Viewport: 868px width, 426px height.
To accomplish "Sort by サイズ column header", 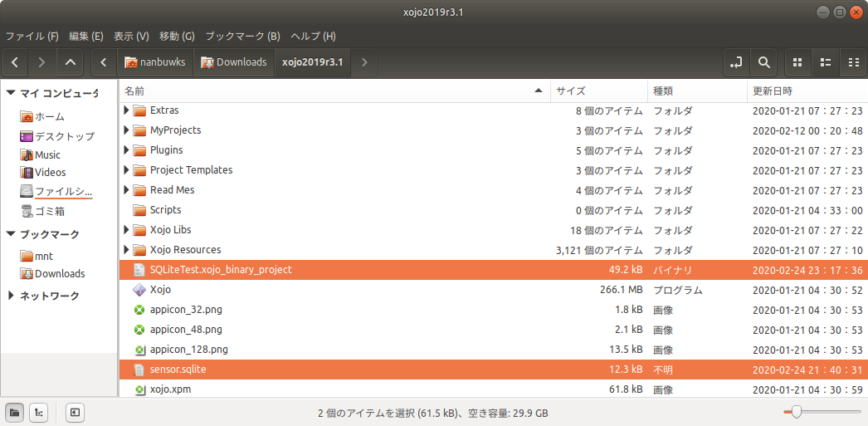I will point(599,91).
